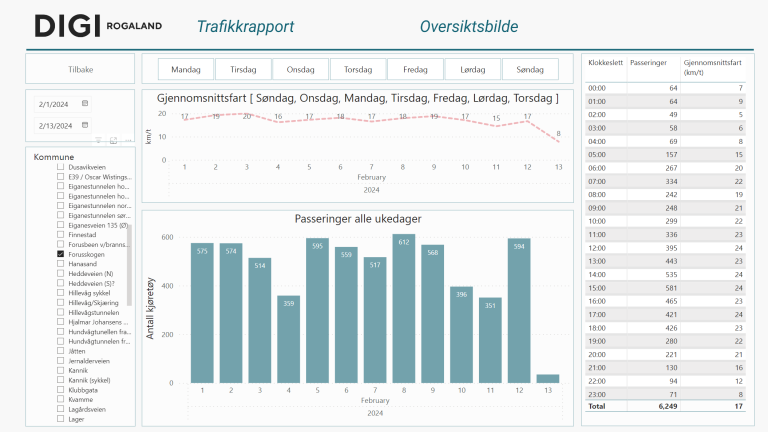
Task: Click the filter icon above Kommune list
Action: [x=98, y=141]
